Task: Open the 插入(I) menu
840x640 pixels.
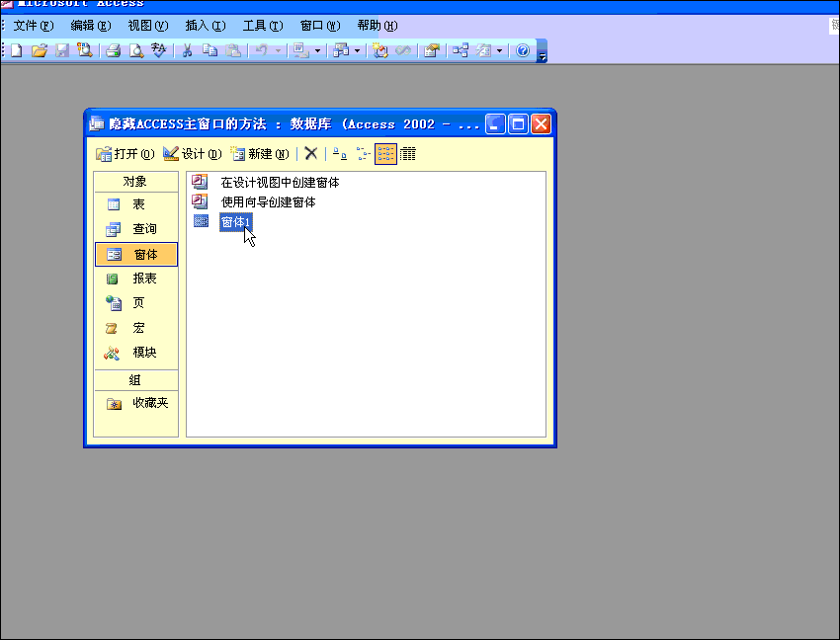Action: coord(206,26)
